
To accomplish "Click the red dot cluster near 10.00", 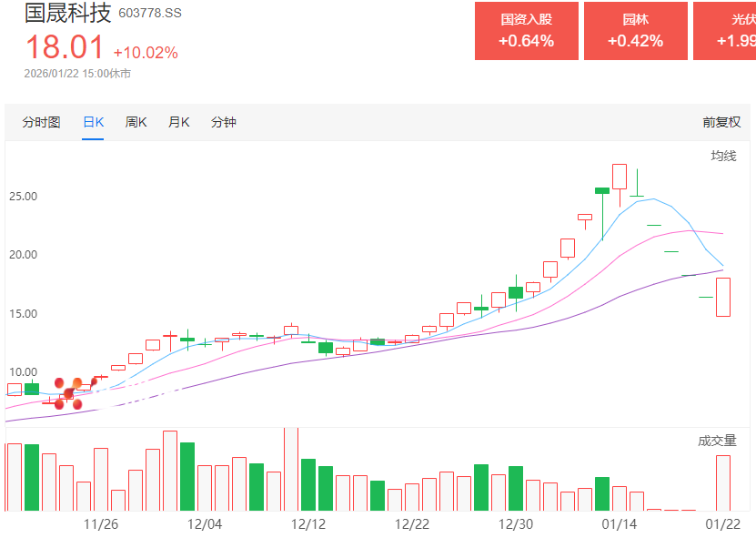I will tap(69, 393).
